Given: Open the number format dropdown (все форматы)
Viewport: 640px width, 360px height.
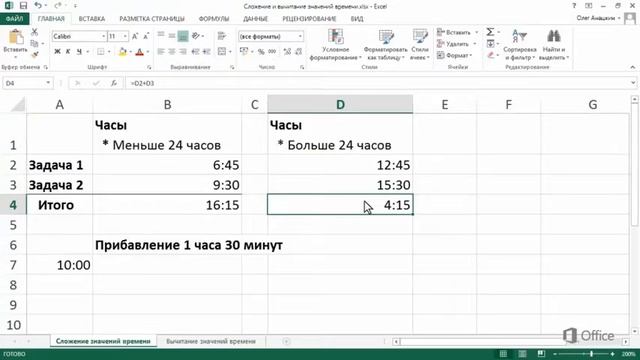Looking at the screenshot, I should [x=300, y=36].
